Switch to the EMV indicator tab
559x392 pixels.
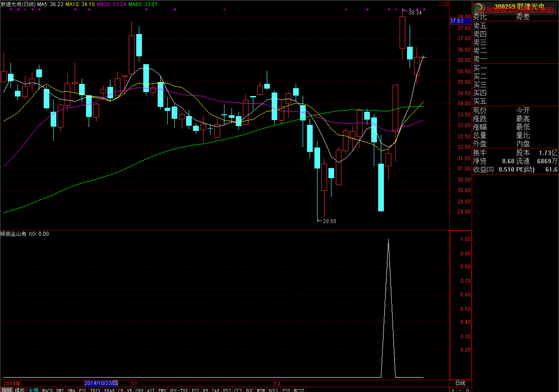[x=162, y=390]
